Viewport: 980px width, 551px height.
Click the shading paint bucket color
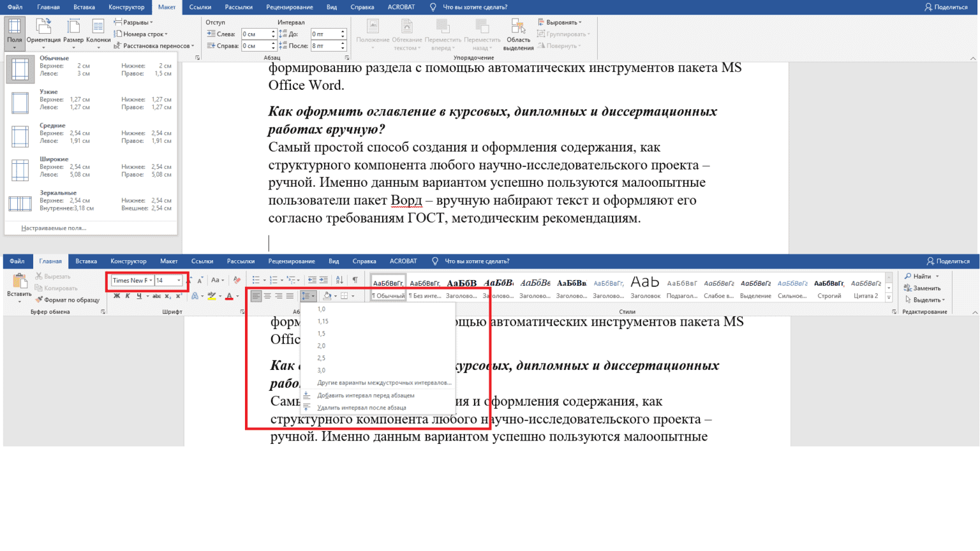tap(327, 296)
